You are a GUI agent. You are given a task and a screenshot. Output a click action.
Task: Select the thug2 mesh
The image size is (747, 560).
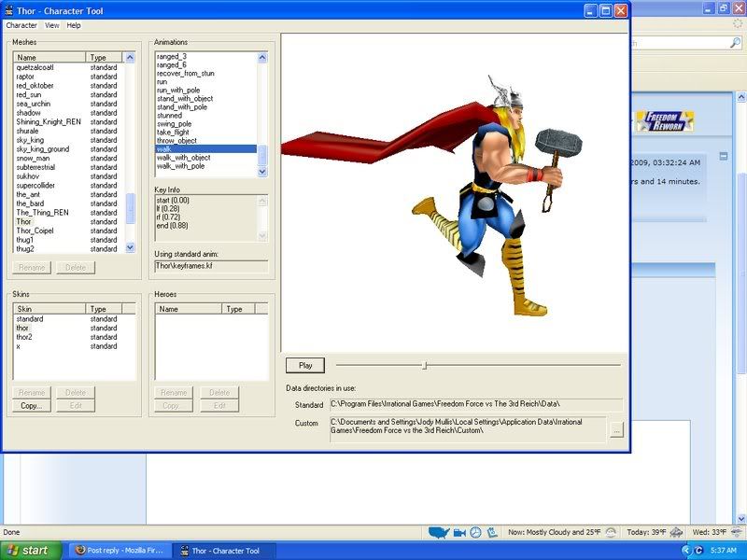[x=25, y=248]
